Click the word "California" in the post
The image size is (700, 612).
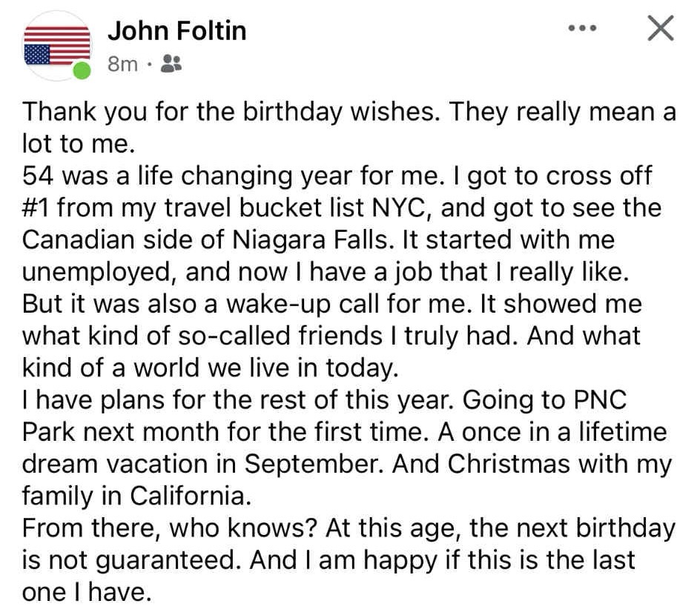191,496
